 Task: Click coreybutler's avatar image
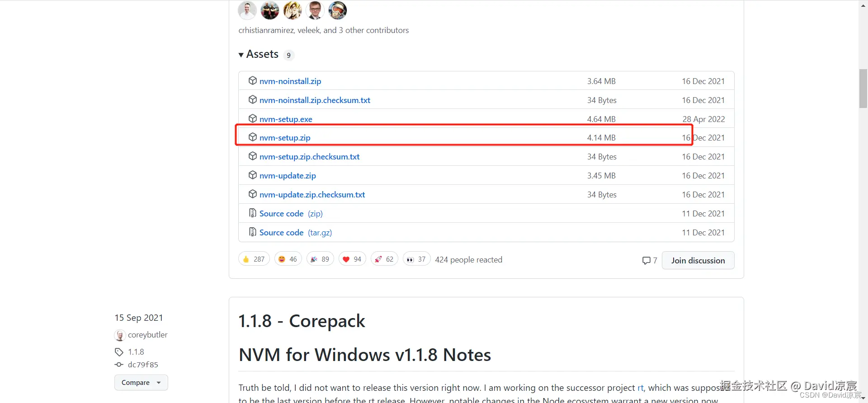click(x=120, y=335)
